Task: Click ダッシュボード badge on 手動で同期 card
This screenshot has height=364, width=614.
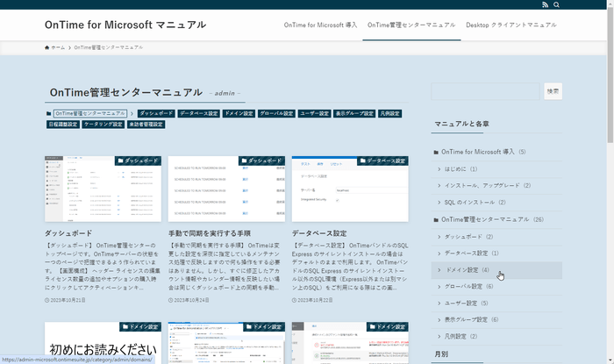Action: (x=261, y=161)
